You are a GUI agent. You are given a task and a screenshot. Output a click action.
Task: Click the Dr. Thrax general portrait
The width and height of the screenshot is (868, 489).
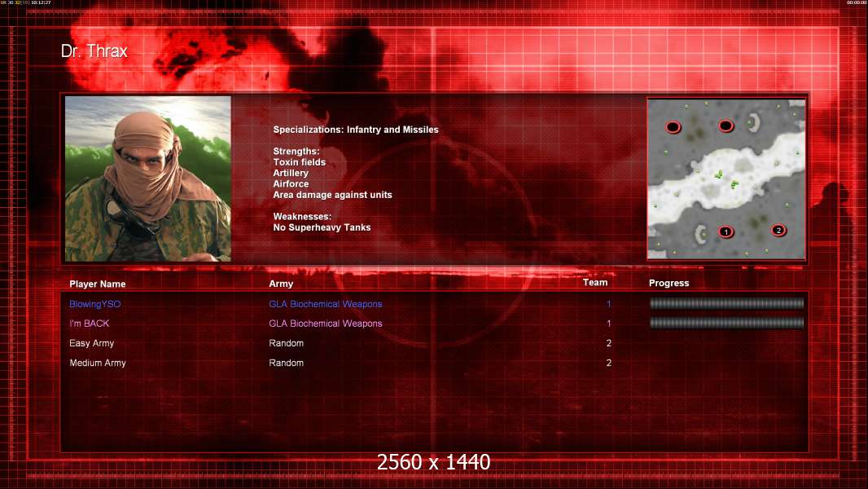click(x=148, y=178)
